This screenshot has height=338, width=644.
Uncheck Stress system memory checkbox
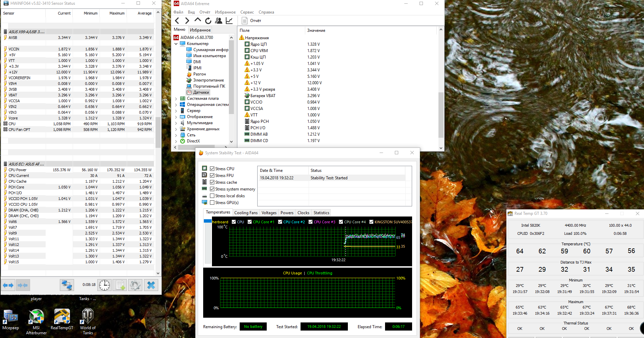click(212, 189)
